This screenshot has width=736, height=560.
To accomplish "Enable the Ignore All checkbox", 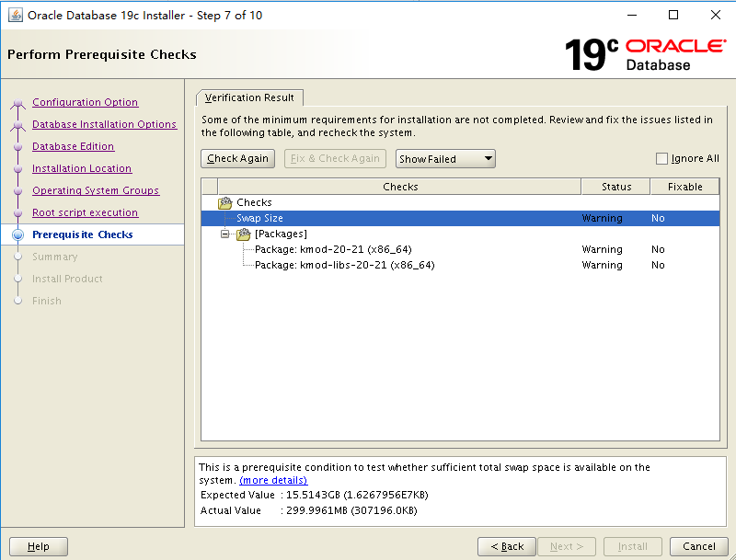I will [x=661, y=158].
